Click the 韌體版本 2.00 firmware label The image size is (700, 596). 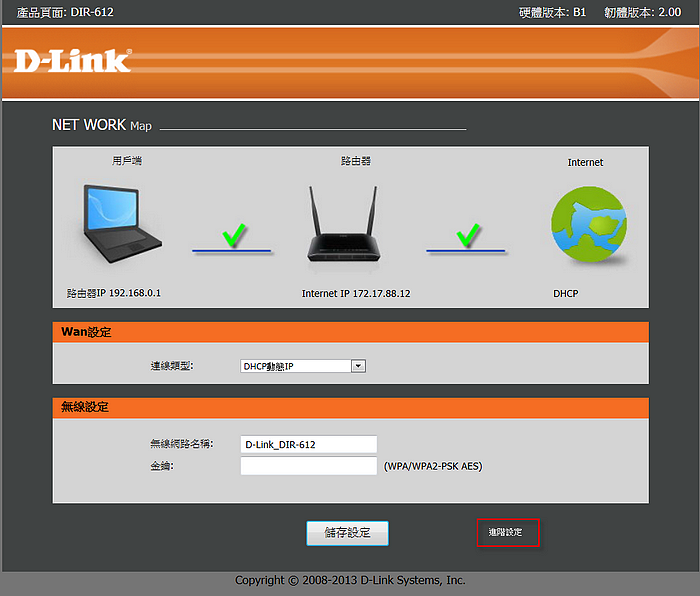pos(638,12)
